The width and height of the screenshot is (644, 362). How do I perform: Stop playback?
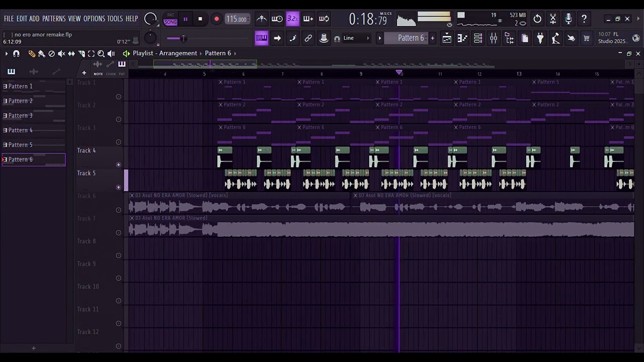200,19
